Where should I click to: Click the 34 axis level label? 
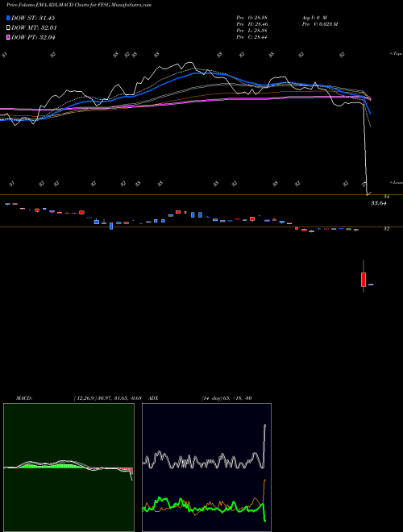[386, 196]
